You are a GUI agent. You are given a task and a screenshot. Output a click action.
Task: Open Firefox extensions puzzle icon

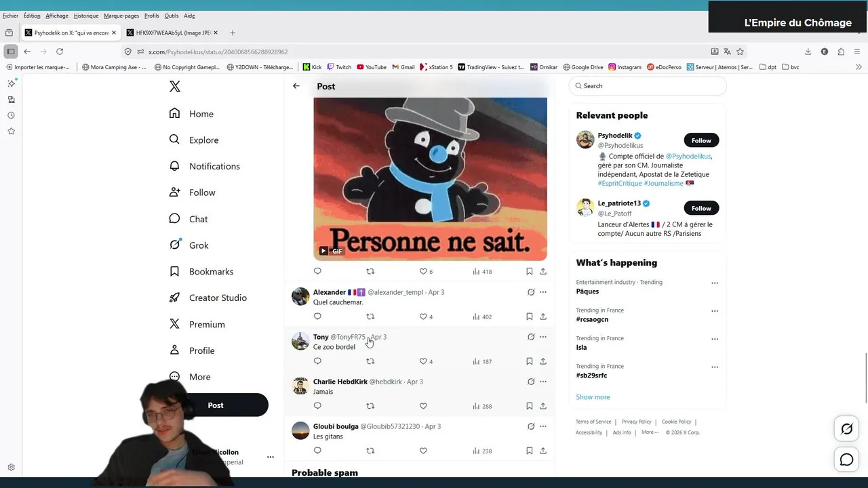(841, 52)
